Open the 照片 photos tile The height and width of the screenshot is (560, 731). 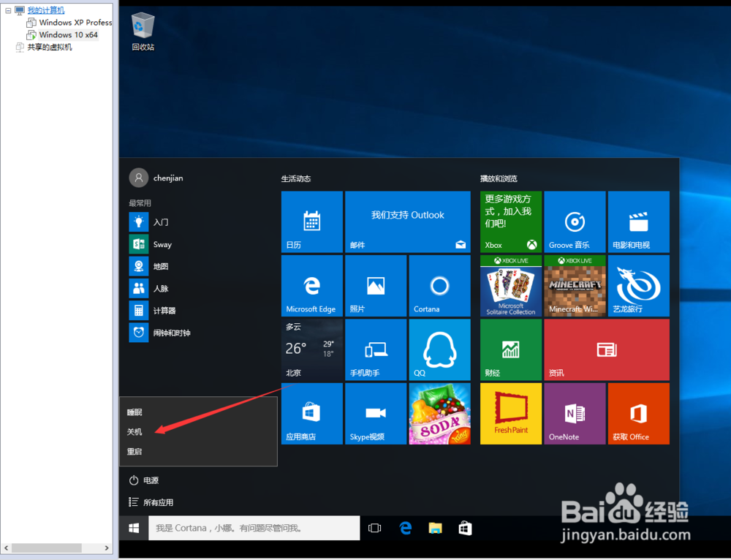376,286
